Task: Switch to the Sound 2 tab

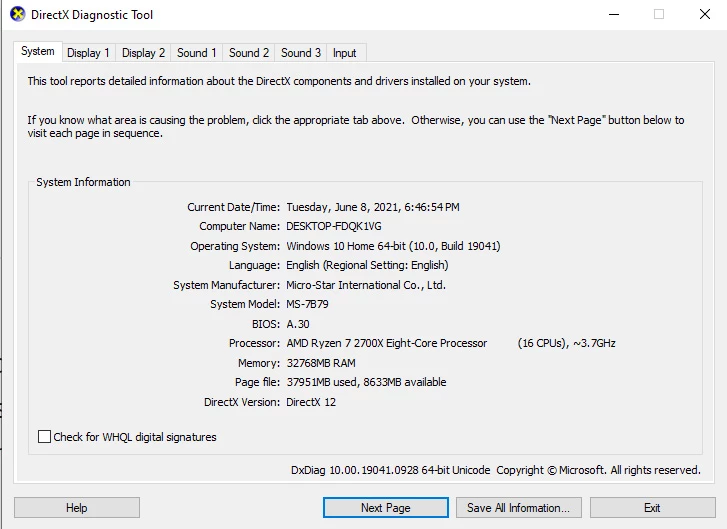Action: click(x=249, y=53)
